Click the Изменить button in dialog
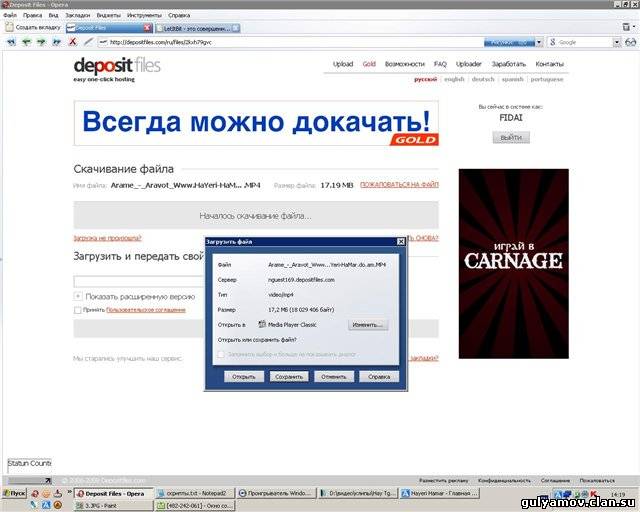 pos(367,325)
